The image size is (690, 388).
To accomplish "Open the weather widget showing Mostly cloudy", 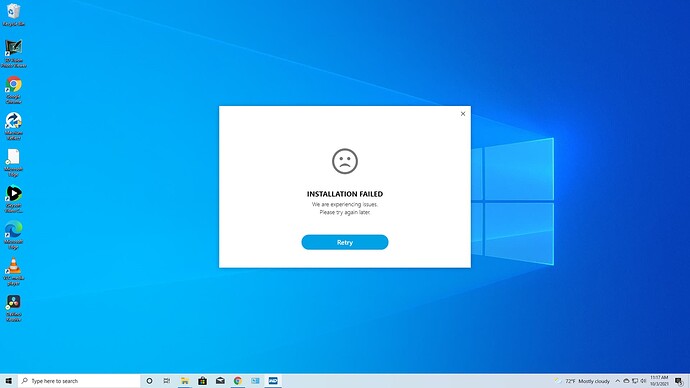I will pos(583,381).
